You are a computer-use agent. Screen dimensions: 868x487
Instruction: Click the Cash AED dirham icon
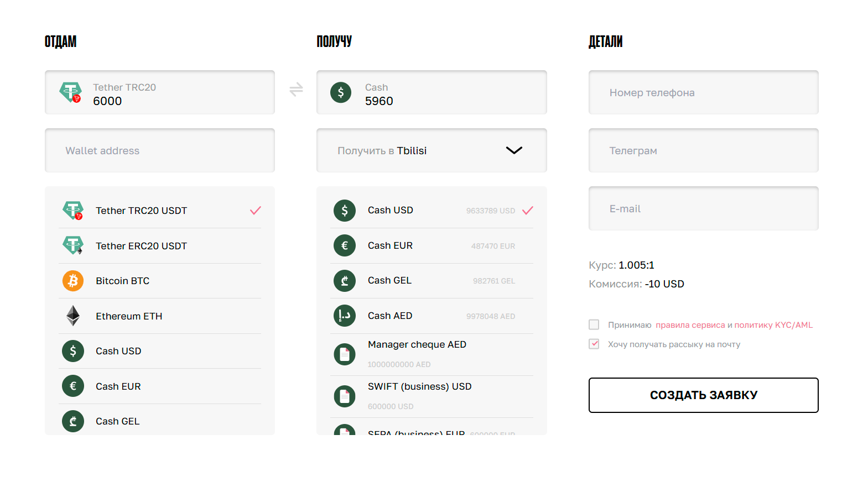pyautogui.click(x=345, y=316)
